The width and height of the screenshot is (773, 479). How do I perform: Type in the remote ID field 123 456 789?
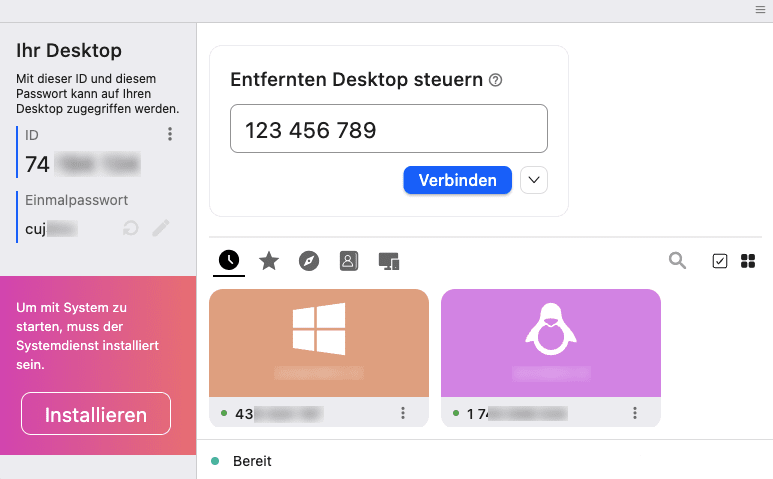coord(388,129)
